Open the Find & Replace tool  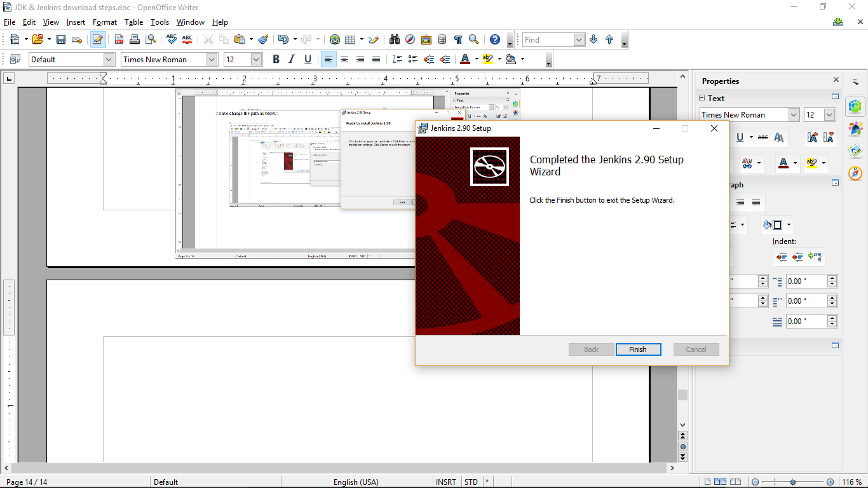[x=393, y=39]
